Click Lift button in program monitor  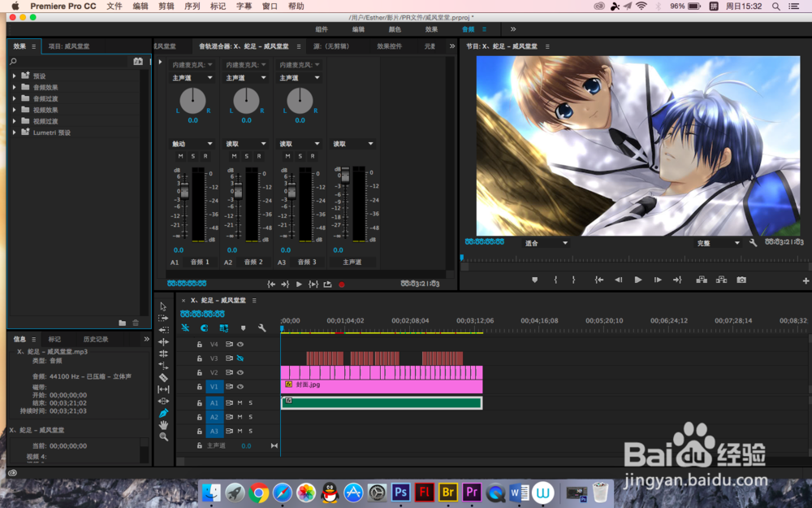point(702,280)
